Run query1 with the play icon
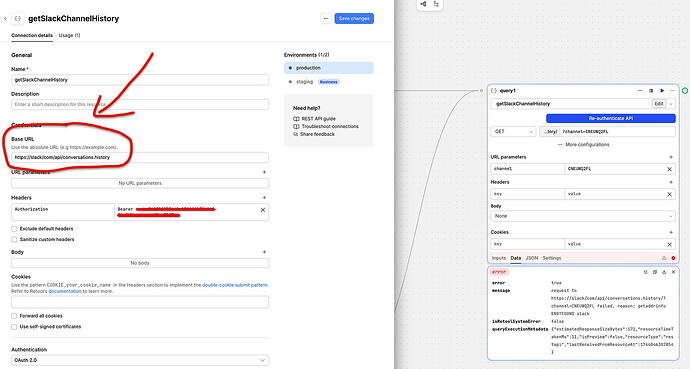The image size is (690, 369). pos(662,91)
